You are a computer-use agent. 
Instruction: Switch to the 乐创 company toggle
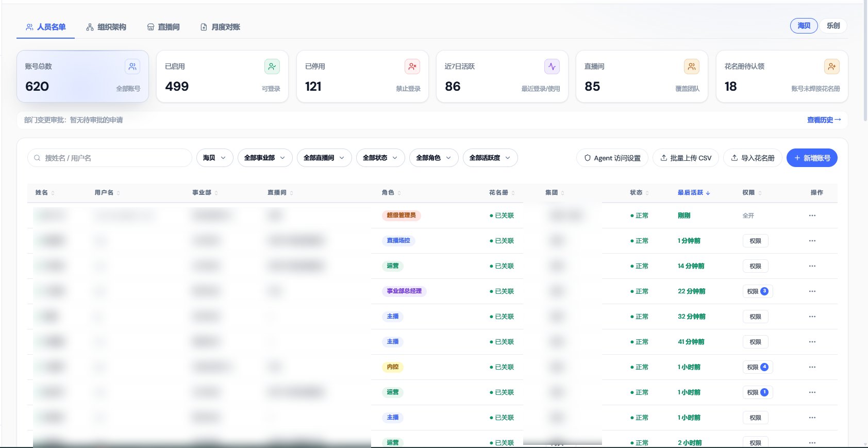pyautogui.click(x=833, y=26)
